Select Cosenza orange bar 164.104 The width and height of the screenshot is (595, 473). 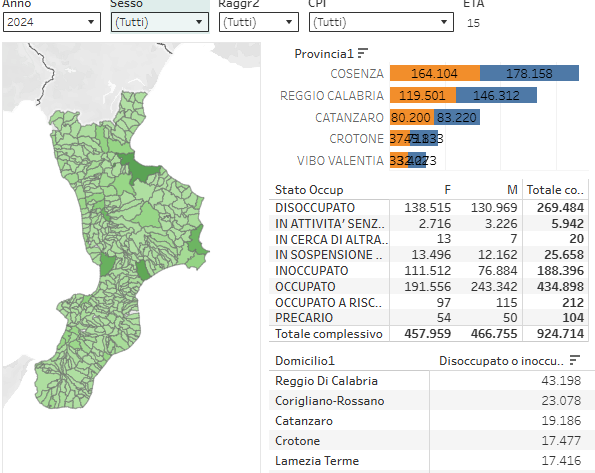[435, 73]
